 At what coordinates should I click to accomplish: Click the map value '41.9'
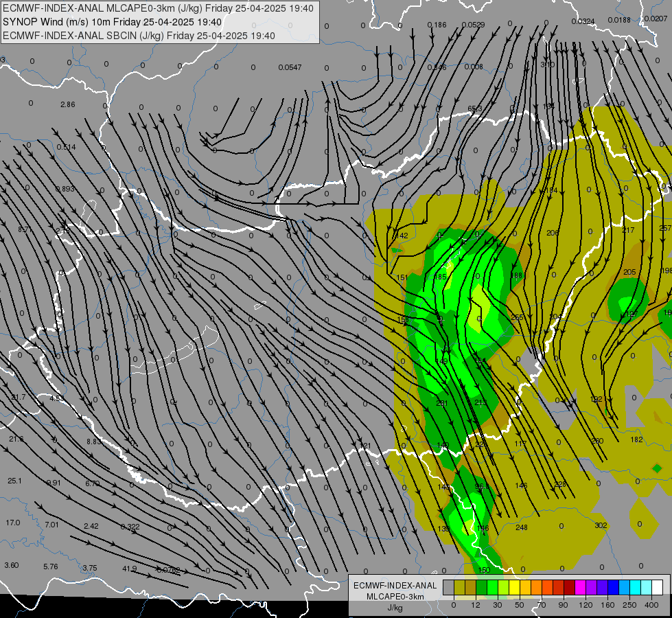130,569
